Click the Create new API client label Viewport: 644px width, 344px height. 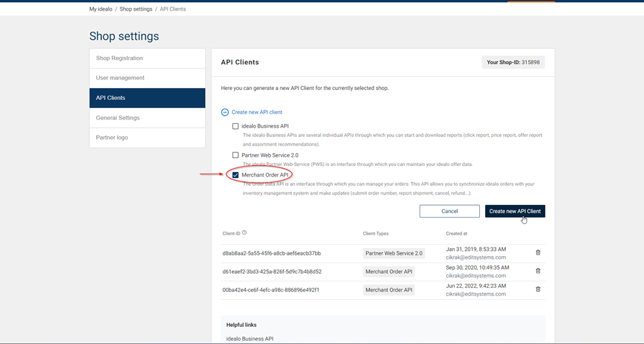[257, 112]
